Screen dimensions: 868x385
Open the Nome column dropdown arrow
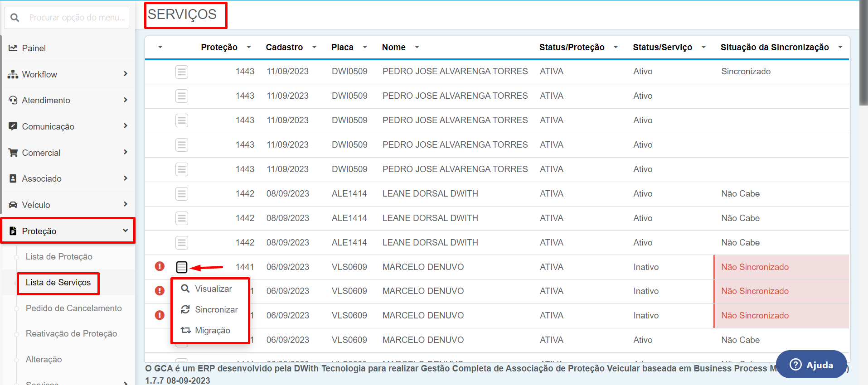[417, 47]
